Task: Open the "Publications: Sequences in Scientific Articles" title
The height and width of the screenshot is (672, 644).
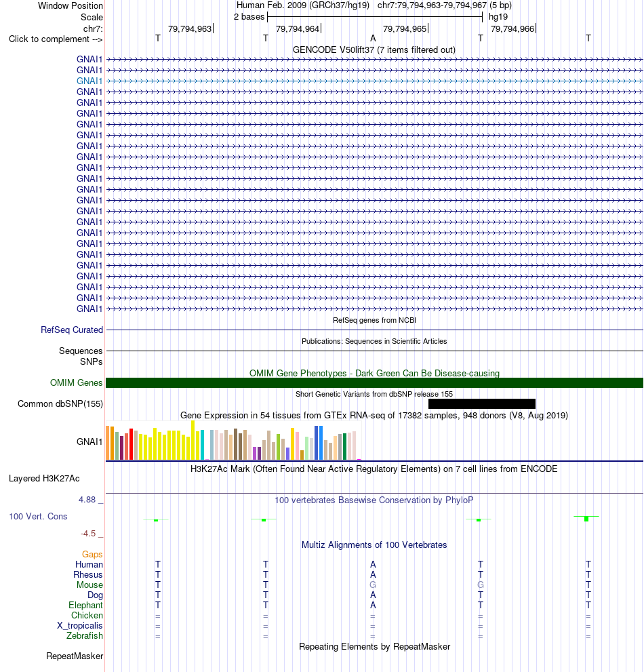Action: (x=374, y=341)
